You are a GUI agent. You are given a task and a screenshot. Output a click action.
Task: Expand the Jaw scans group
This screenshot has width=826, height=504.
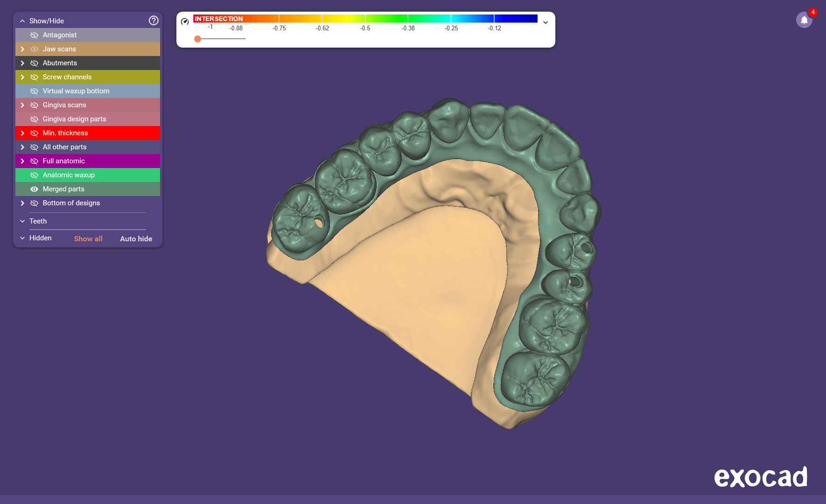click(22, 49)
